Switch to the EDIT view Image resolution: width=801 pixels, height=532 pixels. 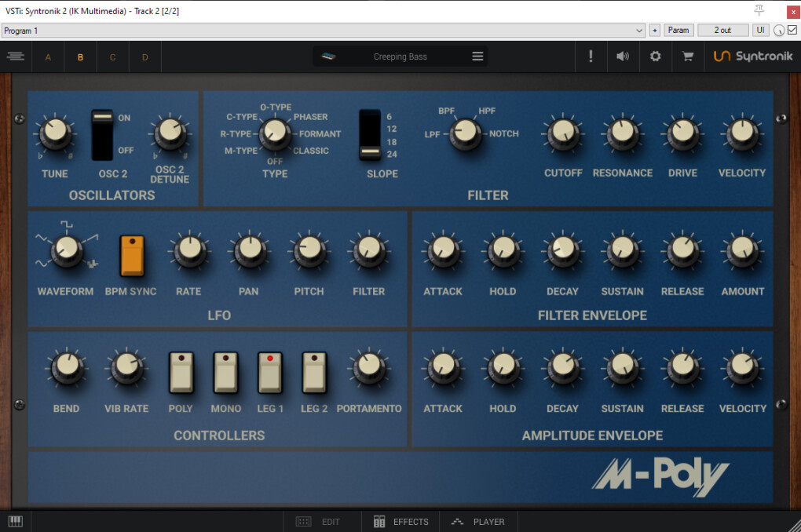pyautogui.click(x=322, y=522)
